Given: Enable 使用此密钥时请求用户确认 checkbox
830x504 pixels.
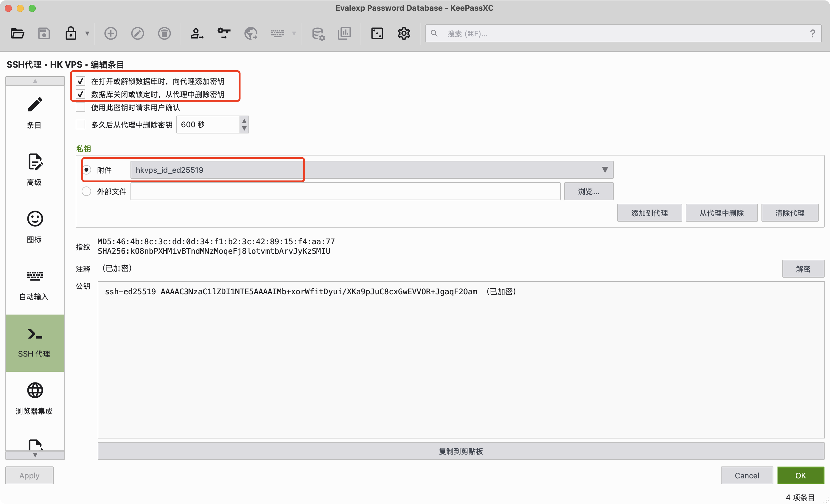Looking at the screenshot, I should tap(80, 108).
